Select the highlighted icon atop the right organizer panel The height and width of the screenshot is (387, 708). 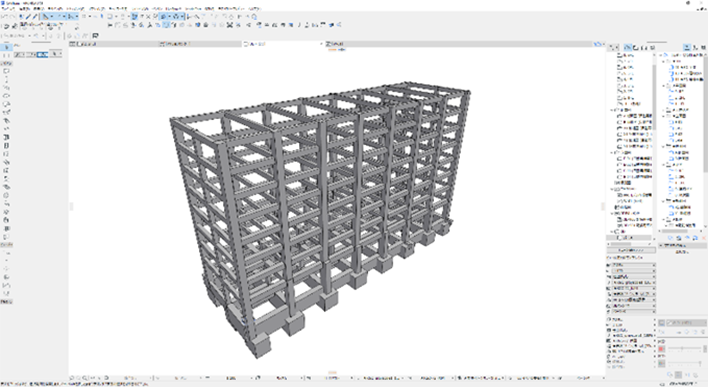point(687,47)
